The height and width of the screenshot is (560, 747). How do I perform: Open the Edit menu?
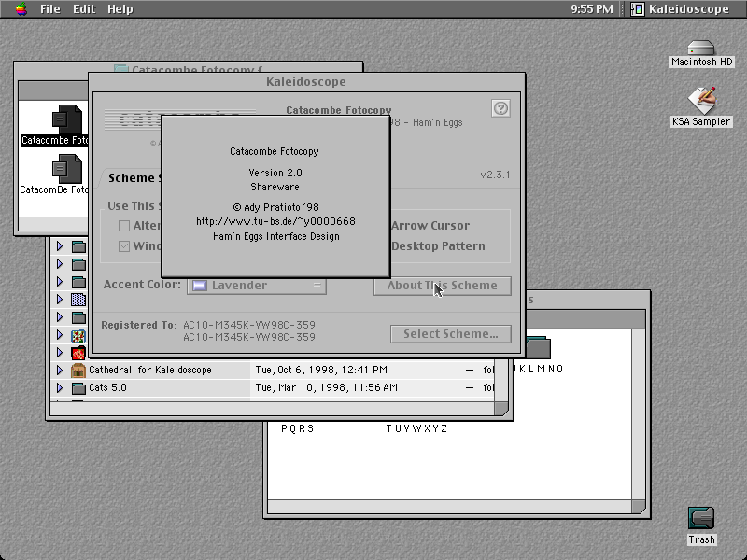coord(84,9)
